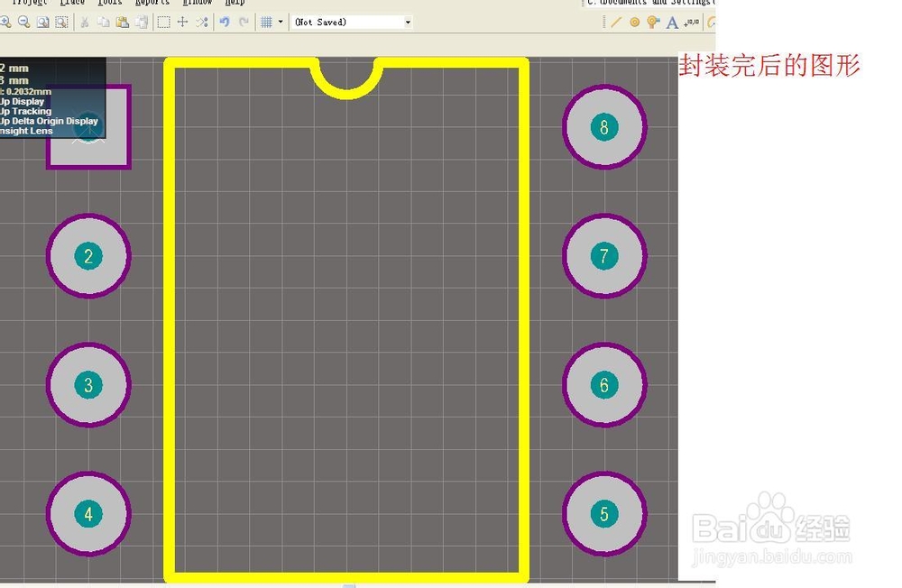Select round pad number 2
The width and height of the screenshot is (902, 588).
point(88,256)
